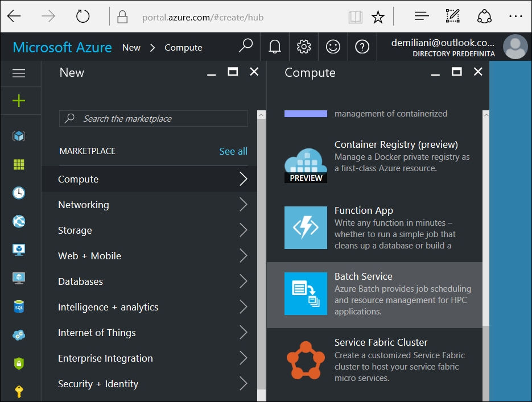Click the browser forward arrow
Screen dimensions: 532x402
[48, 16]
